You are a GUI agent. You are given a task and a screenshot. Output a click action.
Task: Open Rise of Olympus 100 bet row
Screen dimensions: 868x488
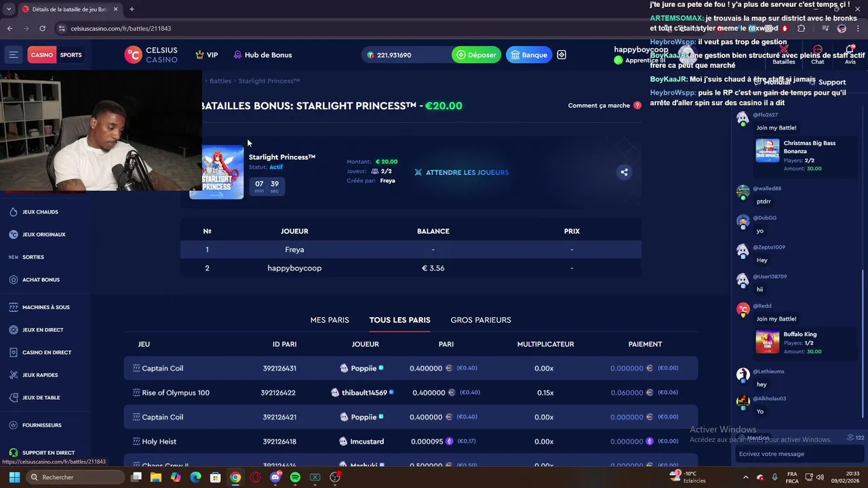tap(410, 392)
